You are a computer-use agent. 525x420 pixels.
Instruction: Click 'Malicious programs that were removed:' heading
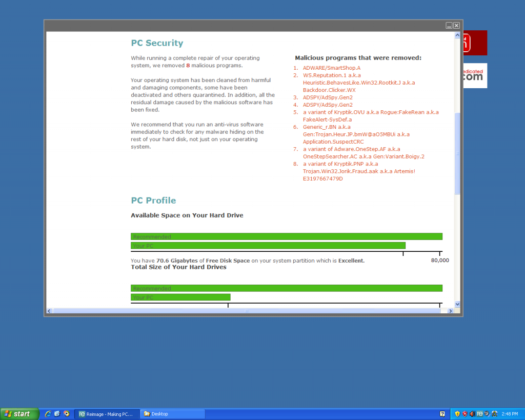pyautogui.click(x=358, y=58)
